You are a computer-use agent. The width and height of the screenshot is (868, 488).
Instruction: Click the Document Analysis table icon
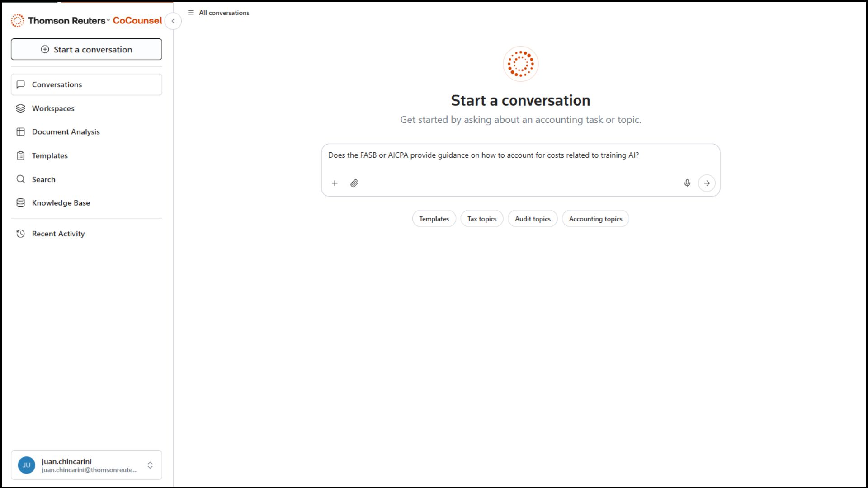(20, 132)
